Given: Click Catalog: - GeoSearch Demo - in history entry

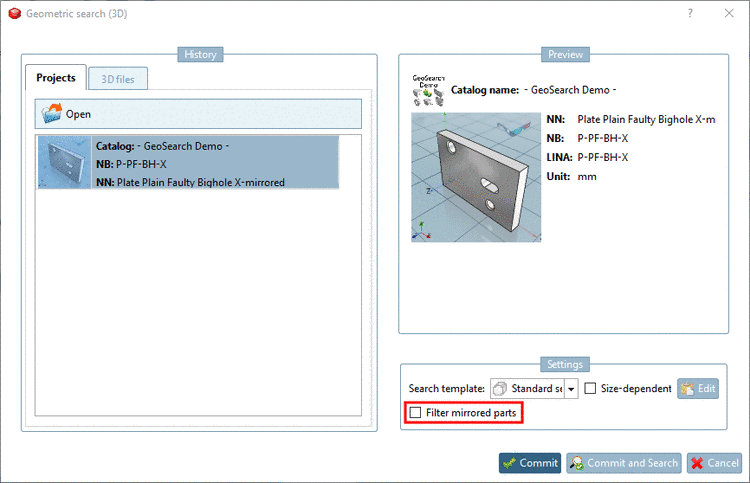Looking at the screenshot, I should pos(162,146).
